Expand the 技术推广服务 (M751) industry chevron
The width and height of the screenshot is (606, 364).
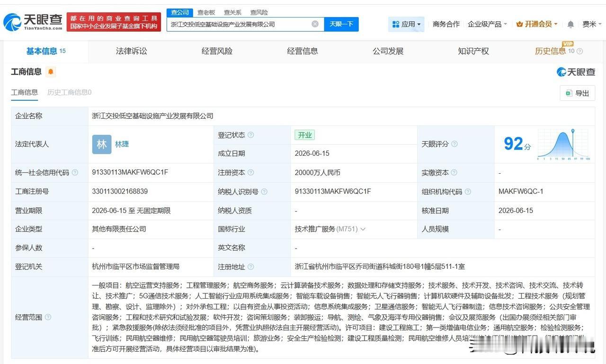(363, 229)
